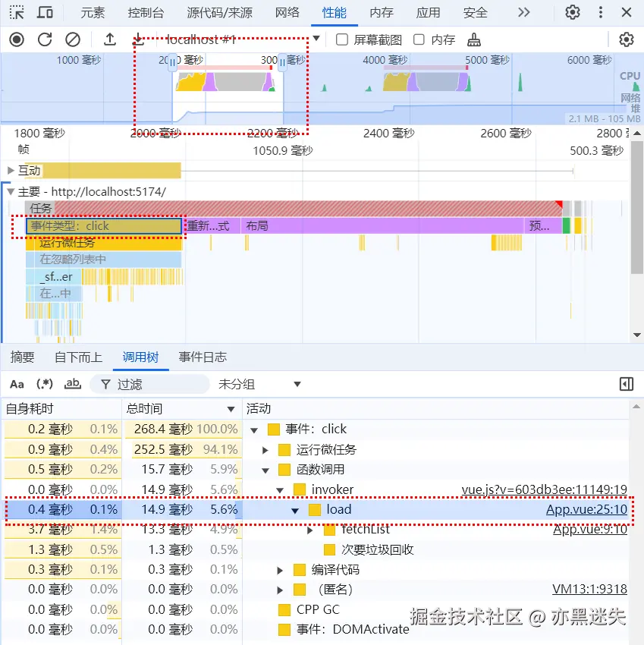Switch to the 内存 panel tab
Screen dimensions: 644x645
[382, 13]
